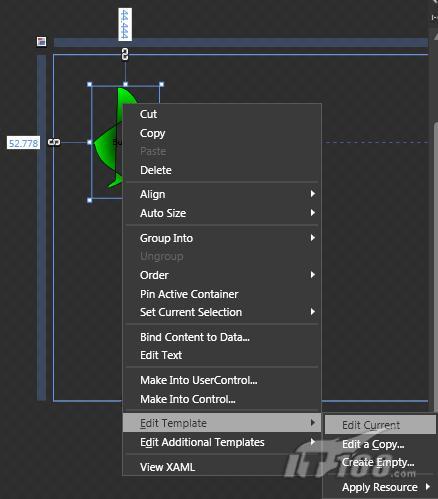Viewport: 438px width, 499px height.
Task: Expand the Align submenu
Action: click(222, 194)
